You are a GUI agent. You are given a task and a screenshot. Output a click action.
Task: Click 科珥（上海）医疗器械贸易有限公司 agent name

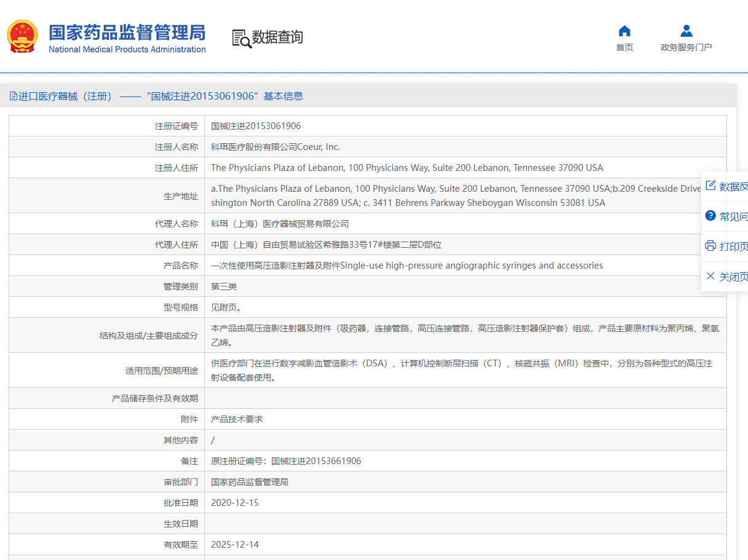click(x=280, y=224)
